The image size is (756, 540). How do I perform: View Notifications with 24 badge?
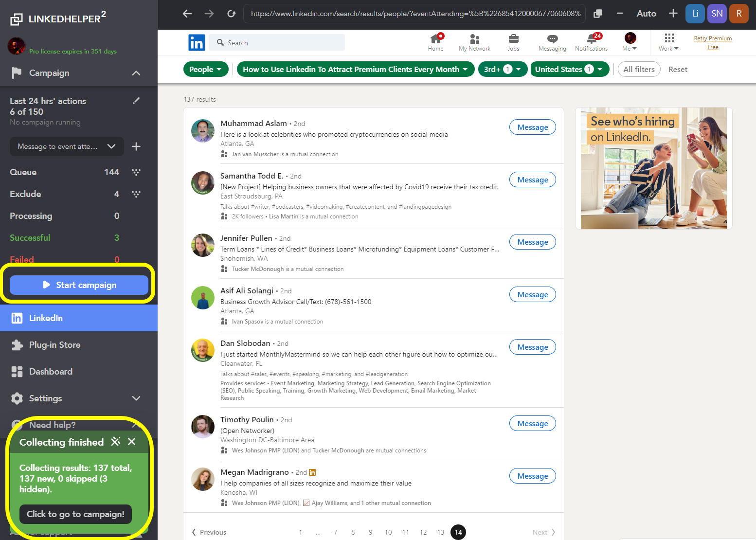[x=591, y=42]
